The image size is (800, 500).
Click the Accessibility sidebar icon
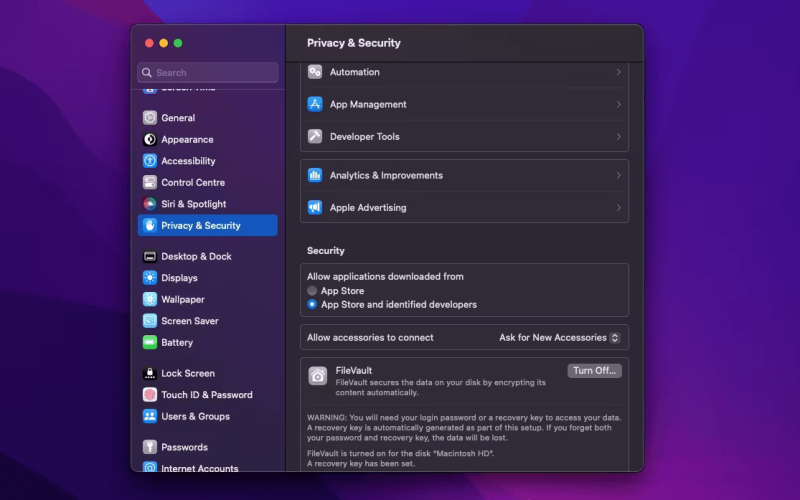click(x=149, y=161)
